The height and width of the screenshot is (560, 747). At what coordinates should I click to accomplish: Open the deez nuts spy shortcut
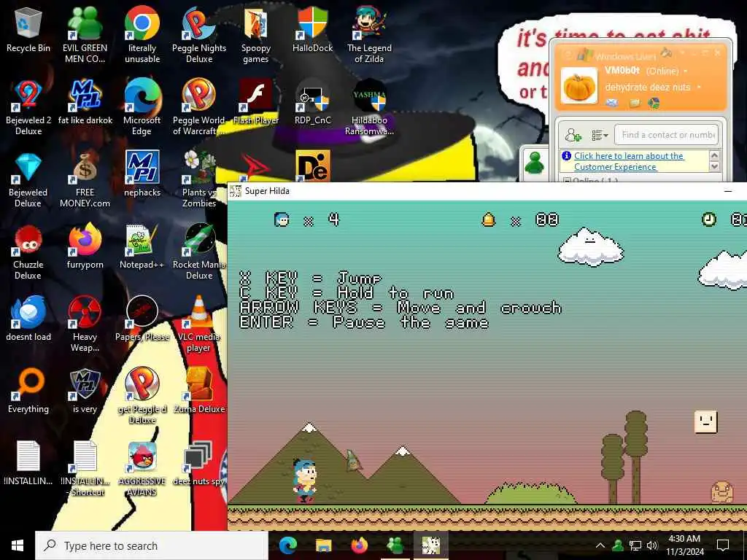tap(199, 463)
